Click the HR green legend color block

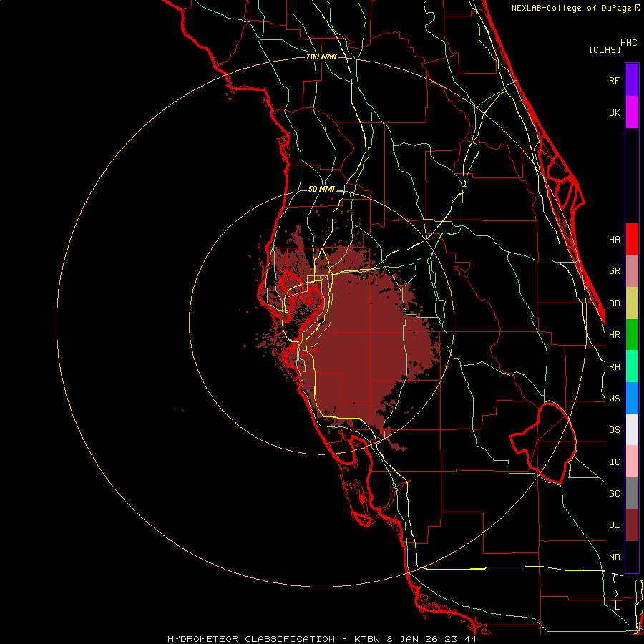[x=632, y=335]
